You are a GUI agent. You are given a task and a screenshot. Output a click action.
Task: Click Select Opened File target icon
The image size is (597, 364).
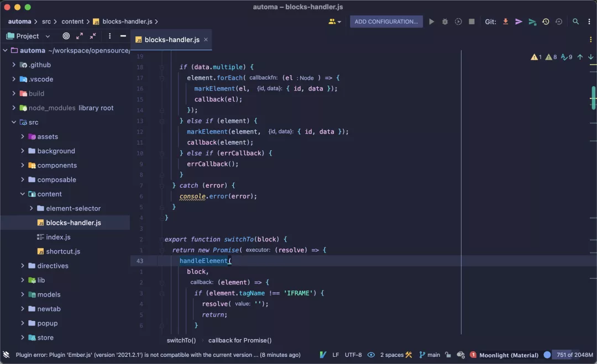tap(66, 36)
